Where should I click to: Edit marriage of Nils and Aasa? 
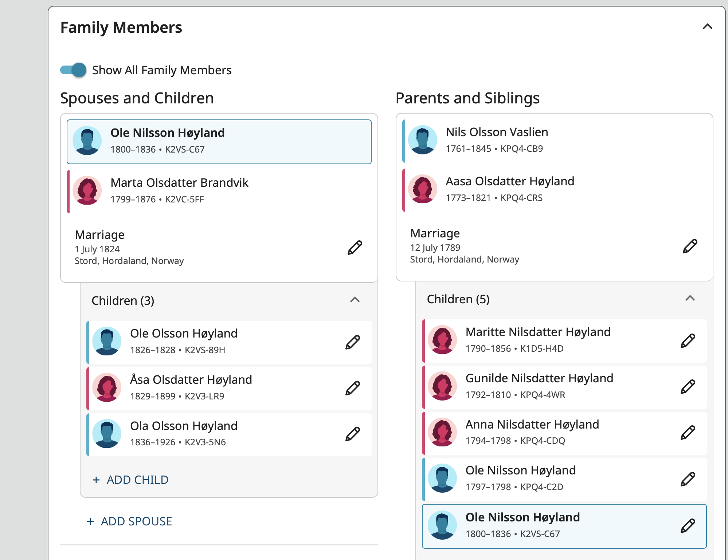690,246
